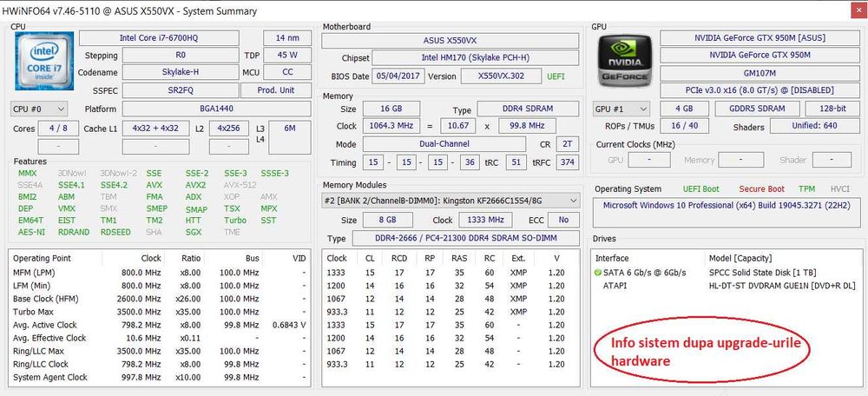Click the MMX feature label
The image size is (868, 396).
(28, 174)
